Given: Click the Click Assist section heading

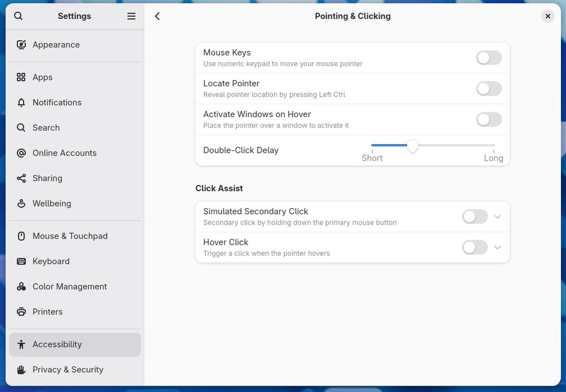Looking at the screenshot, I should point(219,188).
